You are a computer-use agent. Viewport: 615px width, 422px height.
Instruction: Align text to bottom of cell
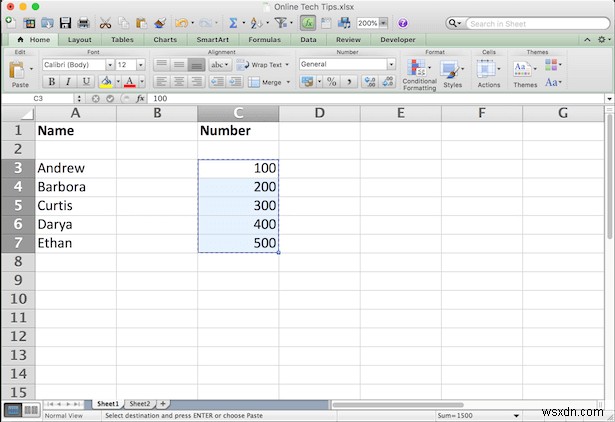[x=197, y=65]
